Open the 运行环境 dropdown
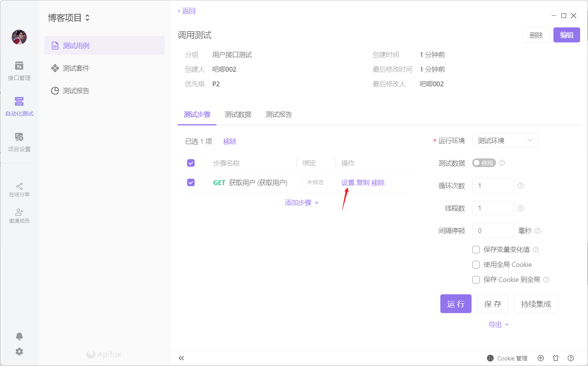The image size is (588, 366). pyautogui.click(x=505, y=140)
